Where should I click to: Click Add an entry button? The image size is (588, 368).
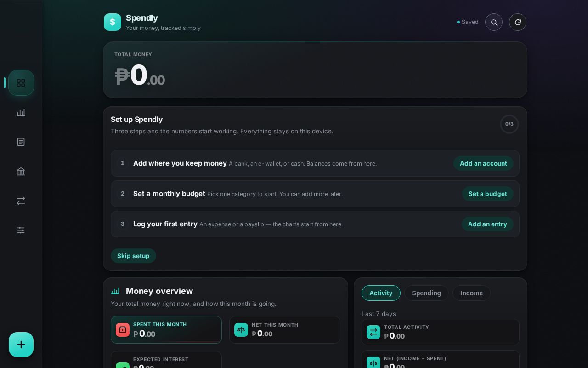(x=487, y=224)
